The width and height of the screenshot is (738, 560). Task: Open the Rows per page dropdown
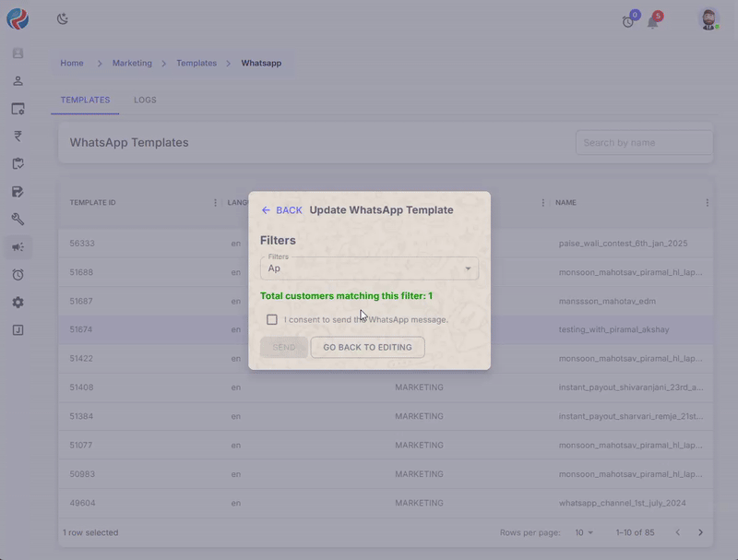(x=585, y=532)
